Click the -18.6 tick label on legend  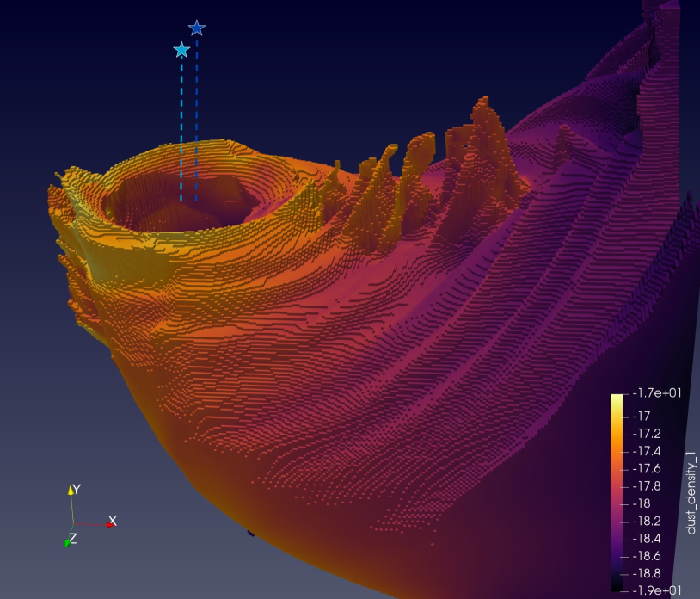point(647,556)
